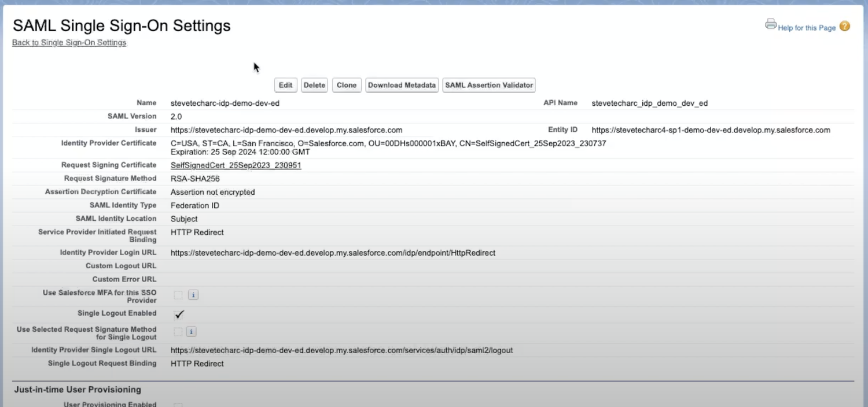Click the Identity Provider Login URL value
868x407 pixels.
pyautogui.click(x=332, y=253)
